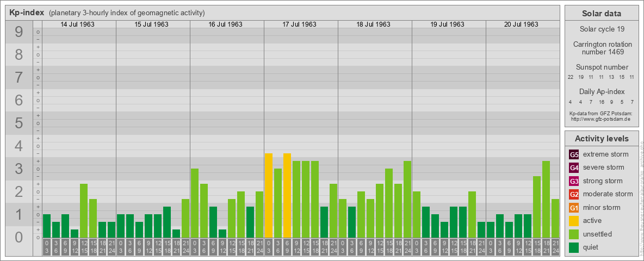This screenshot has width=644, height=261.
Task: Click Ap-index value 5
Action: 622,102
